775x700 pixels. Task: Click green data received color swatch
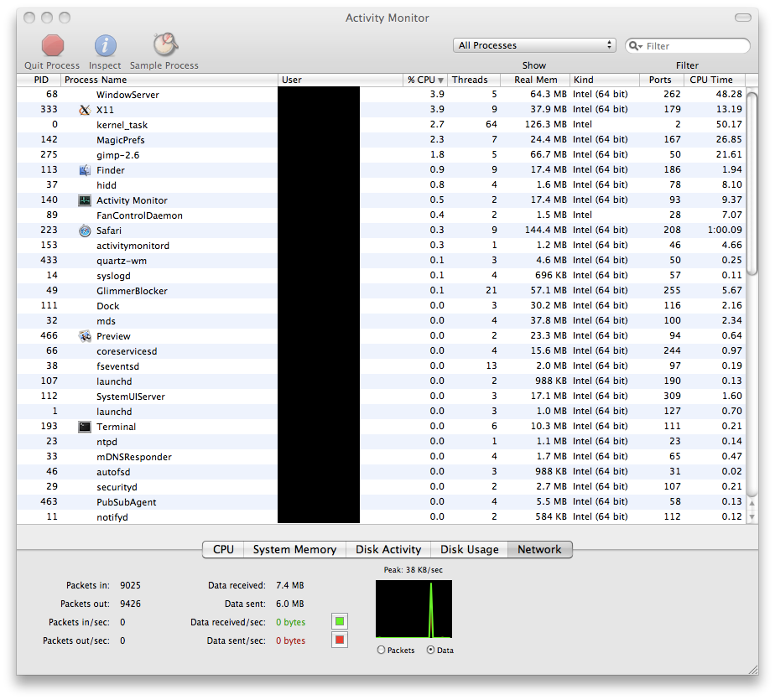340,621
